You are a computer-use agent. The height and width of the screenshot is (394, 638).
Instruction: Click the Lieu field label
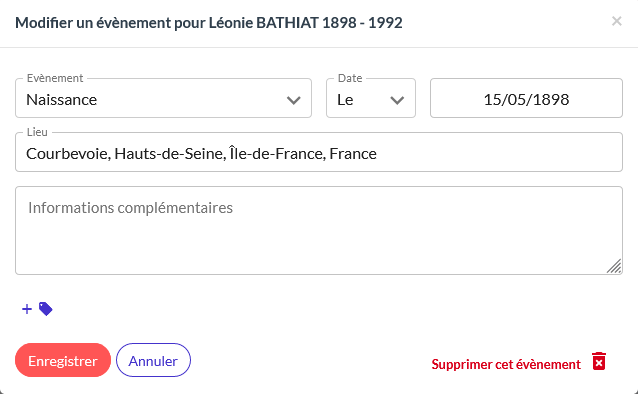coord(37,132)
